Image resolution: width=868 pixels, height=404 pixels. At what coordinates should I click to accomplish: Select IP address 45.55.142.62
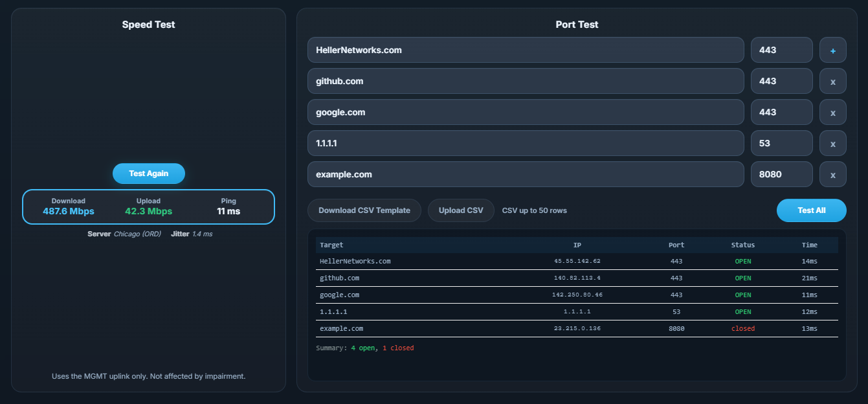click(x=577, y=261)
